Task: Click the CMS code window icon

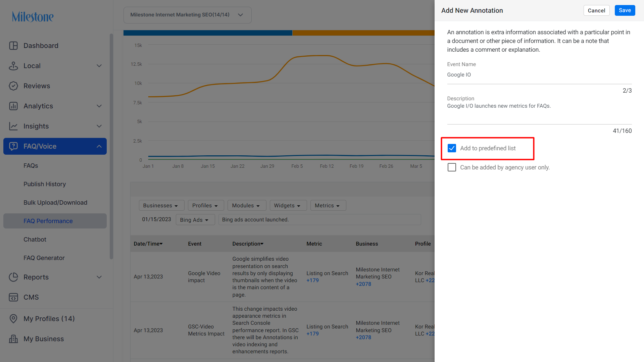Action: pyautogui.click(x=13, y=297)
